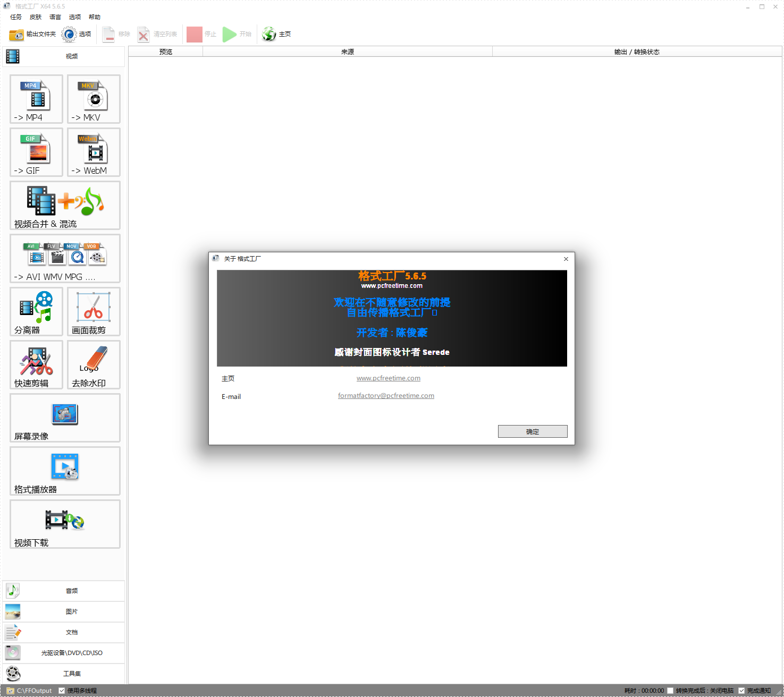Open the 帮助 help menu
Image resolution: width=784 pixels, height=697 pixels.
point(95,17)
